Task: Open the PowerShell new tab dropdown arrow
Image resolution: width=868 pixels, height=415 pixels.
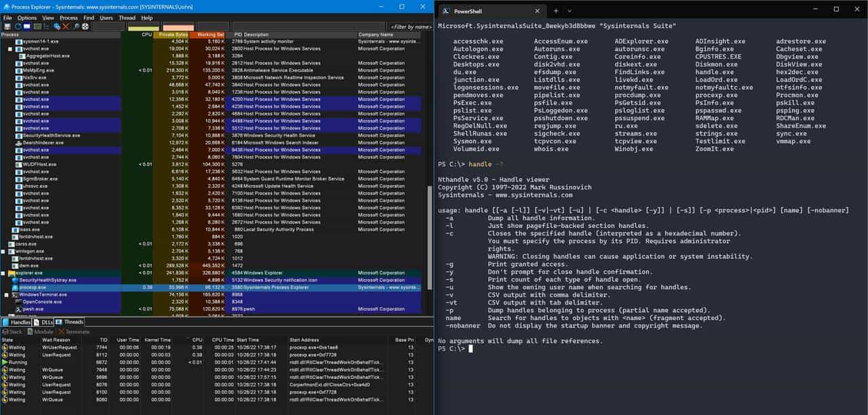Action: [x=570, y=11]
